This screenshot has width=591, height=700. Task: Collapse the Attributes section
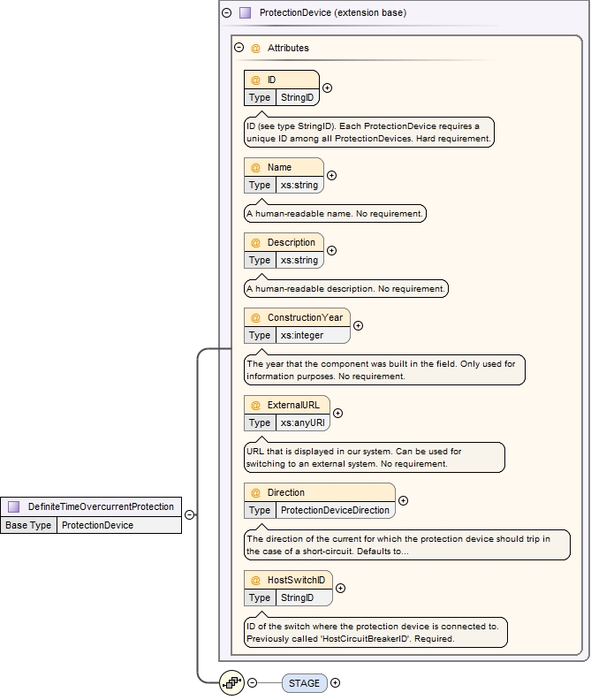click(x=239, y=48)
